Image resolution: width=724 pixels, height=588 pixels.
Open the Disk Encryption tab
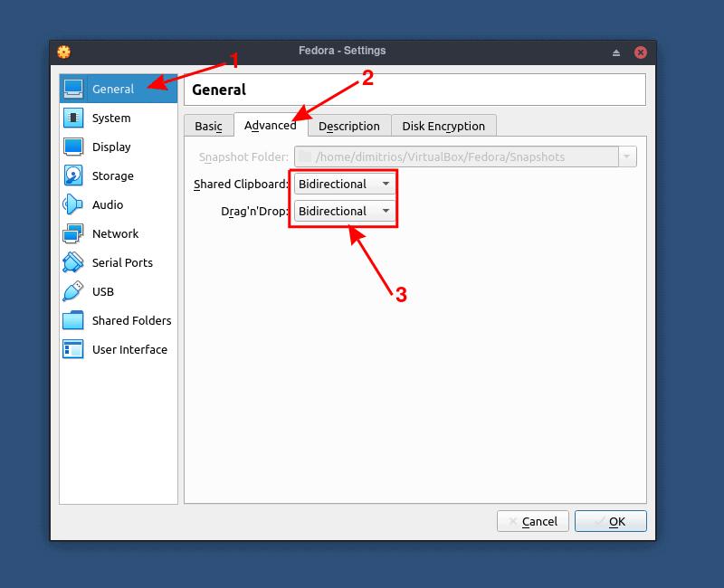pos(443,125)
